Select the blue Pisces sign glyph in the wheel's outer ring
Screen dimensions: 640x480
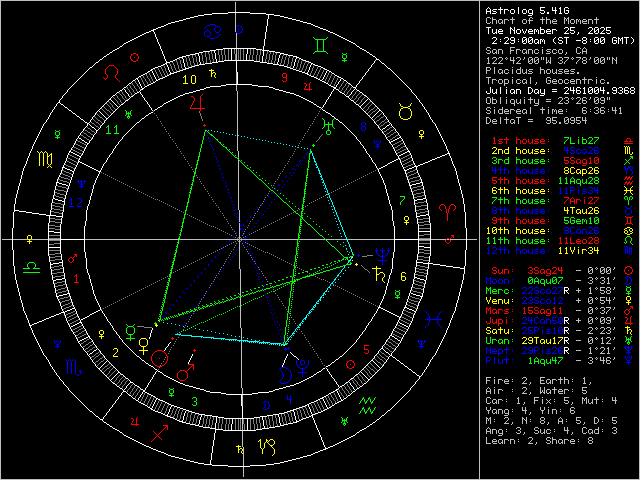point(433,320)
